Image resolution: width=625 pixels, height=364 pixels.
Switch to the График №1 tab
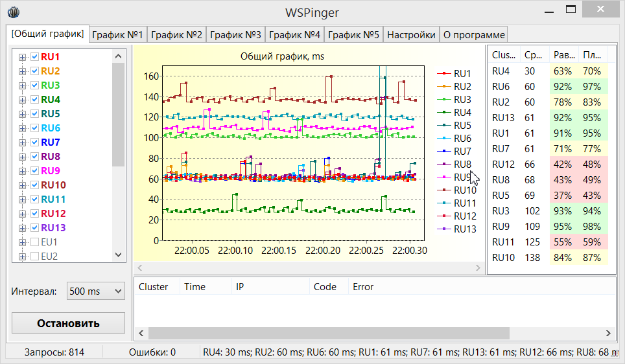coord(117,35)
